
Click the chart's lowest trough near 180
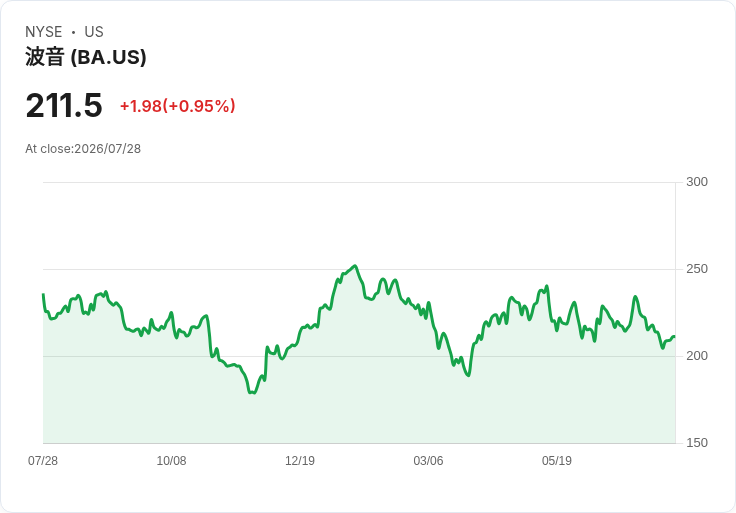click(x=253, y=392)
